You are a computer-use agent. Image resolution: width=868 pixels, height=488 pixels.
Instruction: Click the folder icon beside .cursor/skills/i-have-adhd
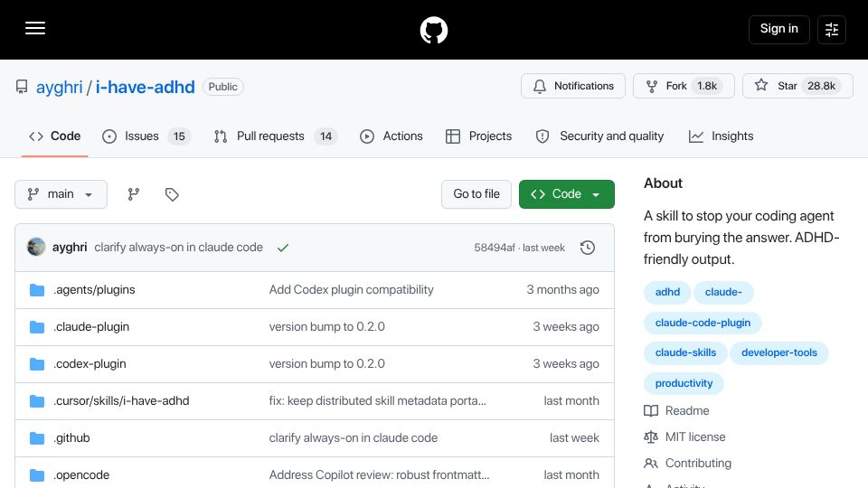37,401
